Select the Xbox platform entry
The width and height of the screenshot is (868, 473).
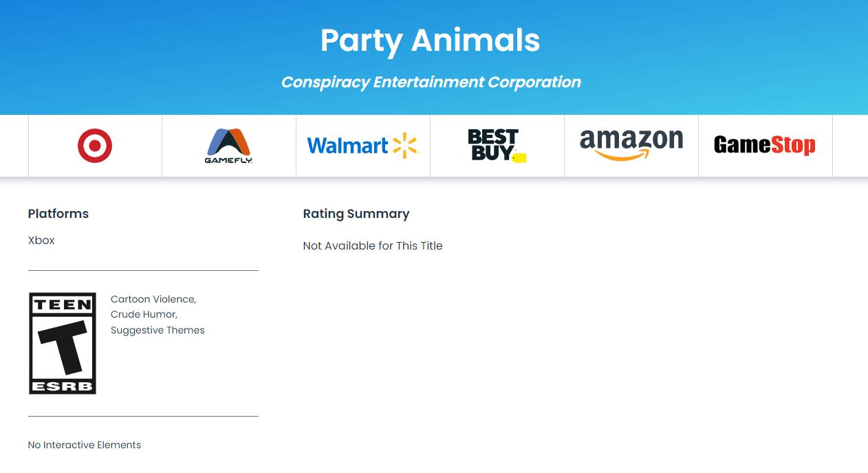41,240
